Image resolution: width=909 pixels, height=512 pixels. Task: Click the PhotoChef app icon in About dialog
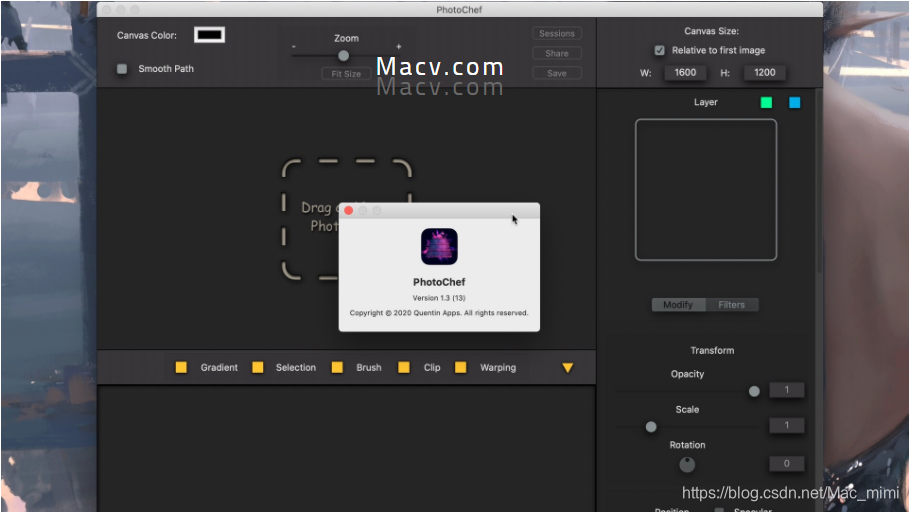(439, 246)
